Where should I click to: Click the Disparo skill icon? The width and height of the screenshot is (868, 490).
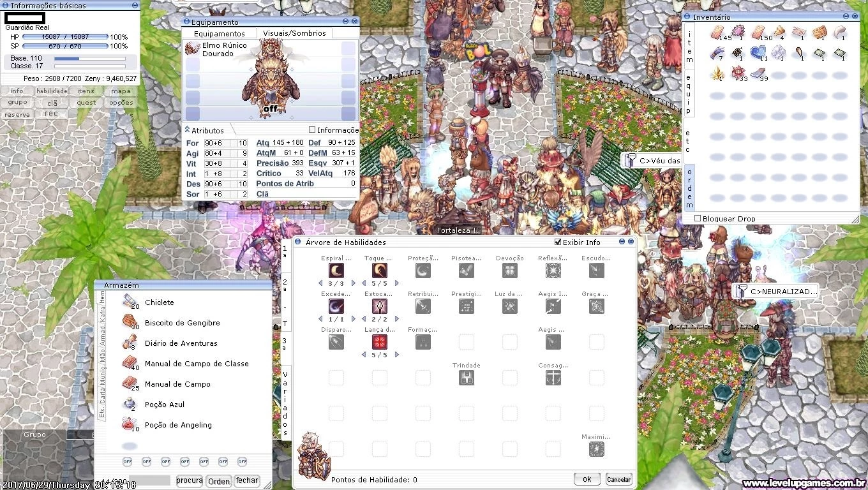pyautogui.click(x=336, y=342)
